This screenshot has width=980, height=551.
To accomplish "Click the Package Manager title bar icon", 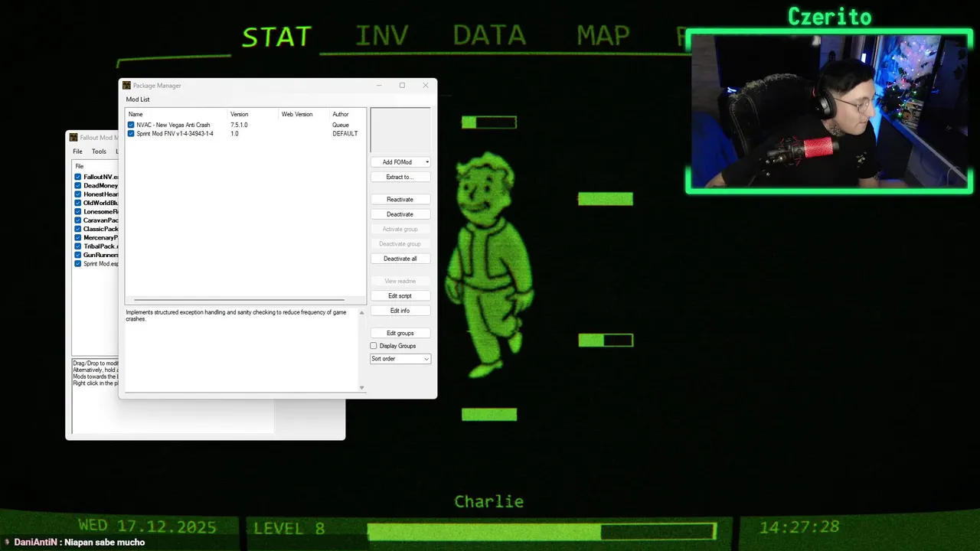I will click(127, 86).
